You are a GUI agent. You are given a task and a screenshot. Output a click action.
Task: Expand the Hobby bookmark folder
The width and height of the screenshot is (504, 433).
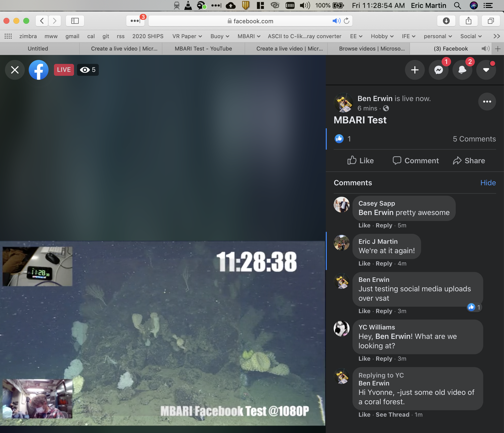click(x=382, y=36)
